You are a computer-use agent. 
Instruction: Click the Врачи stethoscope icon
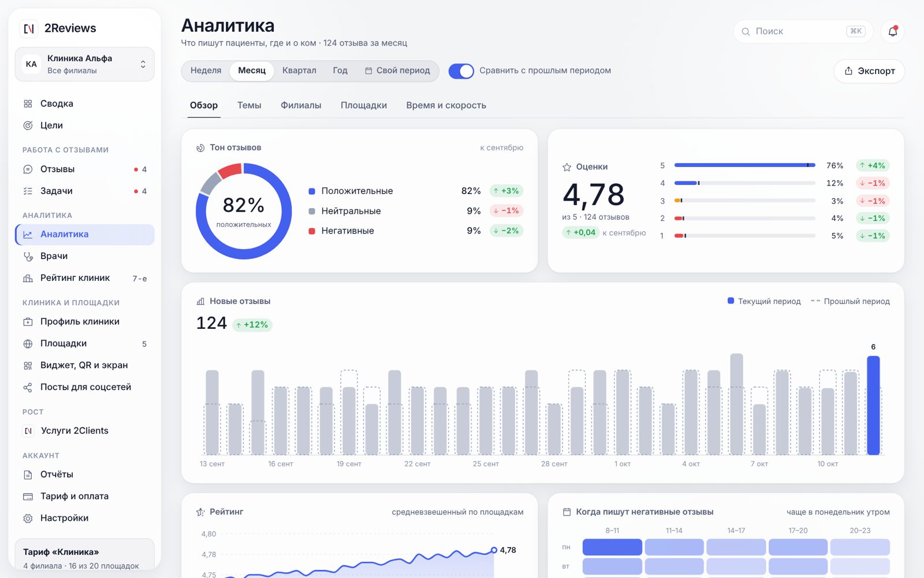pos(28,257)
